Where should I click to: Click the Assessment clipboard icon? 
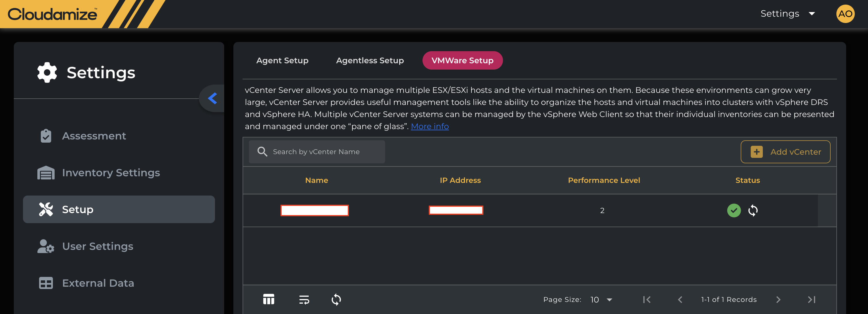pos(46,136)
